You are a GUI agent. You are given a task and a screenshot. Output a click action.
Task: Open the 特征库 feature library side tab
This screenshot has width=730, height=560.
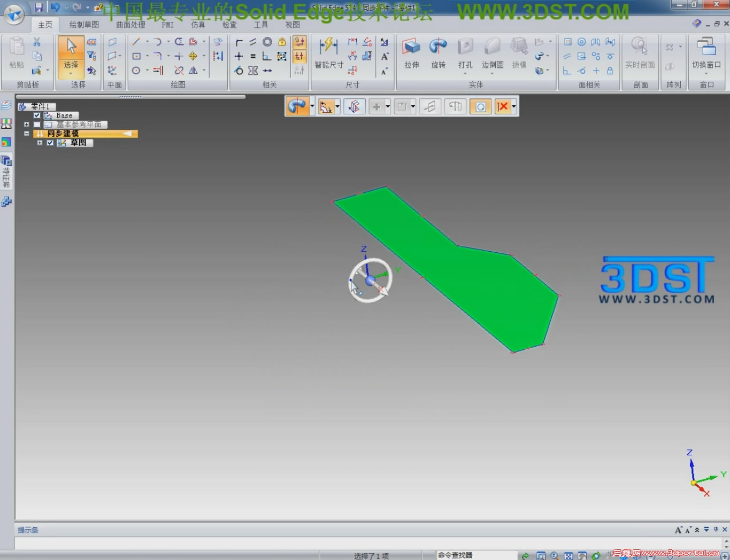point(6,172)
